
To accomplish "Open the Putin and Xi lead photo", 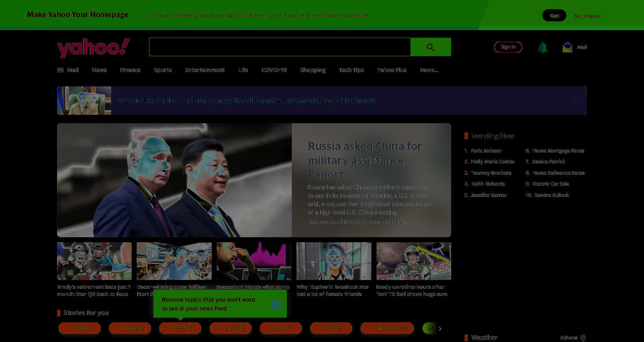I will coord(174,180).
